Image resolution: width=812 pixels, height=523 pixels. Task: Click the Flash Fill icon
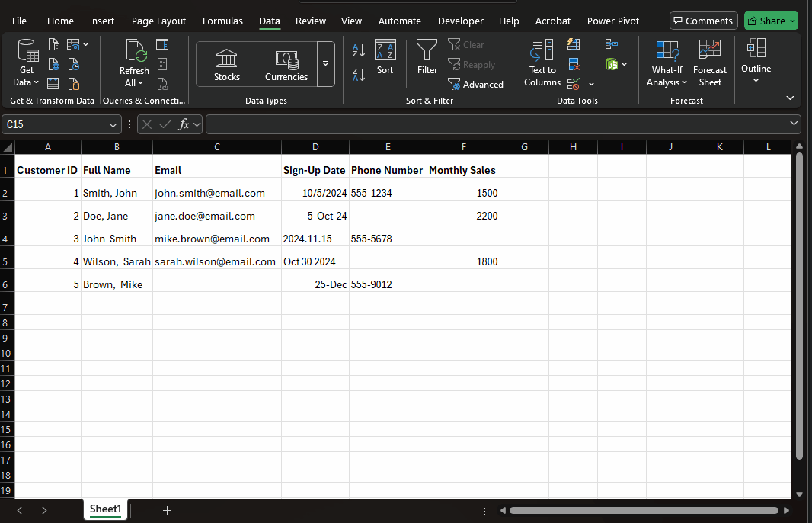pyautogui.click(x=574, y=44)
